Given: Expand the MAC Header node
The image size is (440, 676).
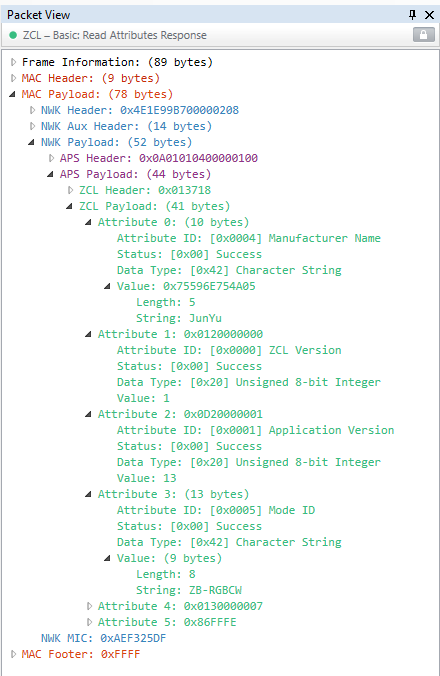Looking at the screenshot, I should 13,78.
